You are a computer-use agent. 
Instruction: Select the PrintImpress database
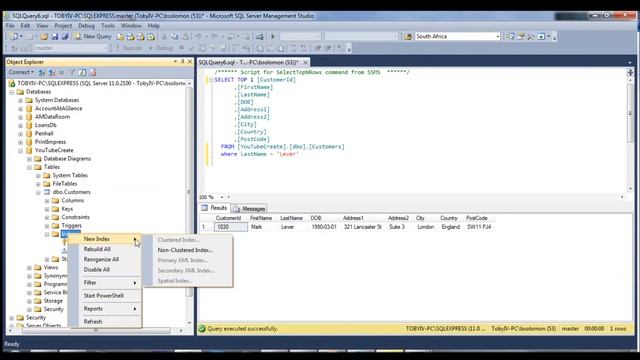[x=50, y=142]
